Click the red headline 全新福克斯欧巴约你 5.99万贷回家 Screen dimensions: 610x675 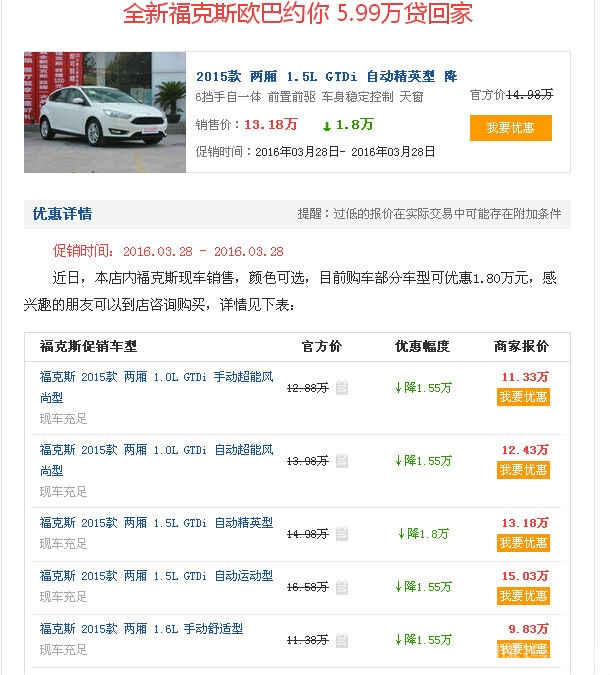tap(298, 13)
